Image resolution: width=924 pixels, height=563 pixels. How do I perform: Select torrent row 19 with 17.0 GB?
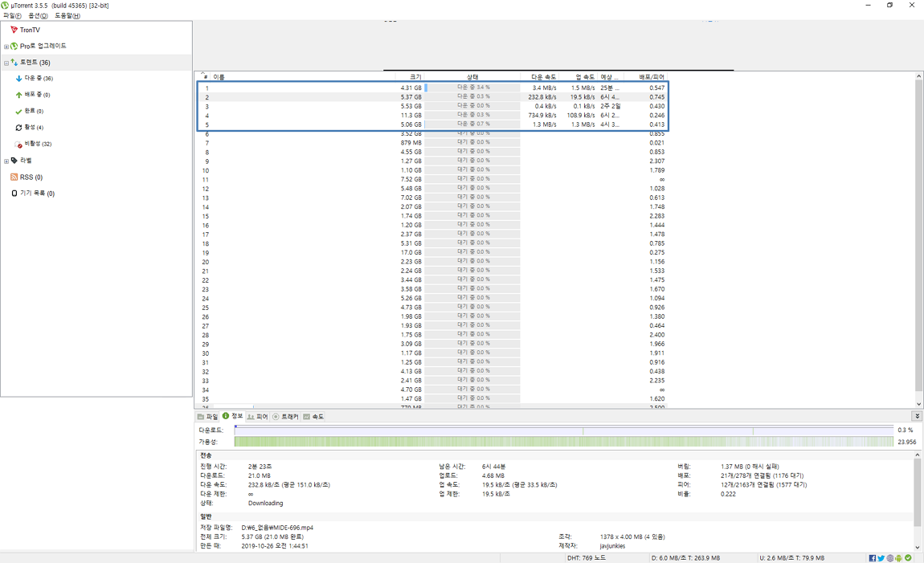pyautogui.click(x=432, y=253)
